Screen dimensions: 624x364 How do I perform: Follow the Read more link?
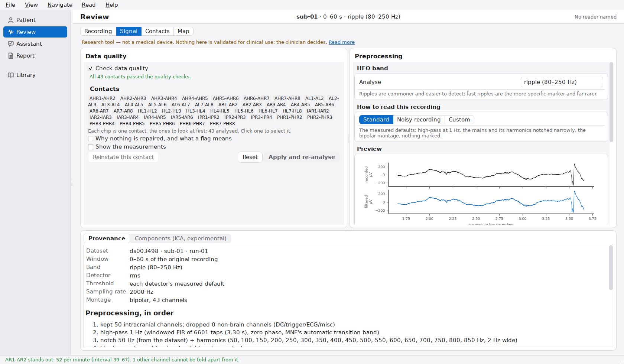pos(342,42)
